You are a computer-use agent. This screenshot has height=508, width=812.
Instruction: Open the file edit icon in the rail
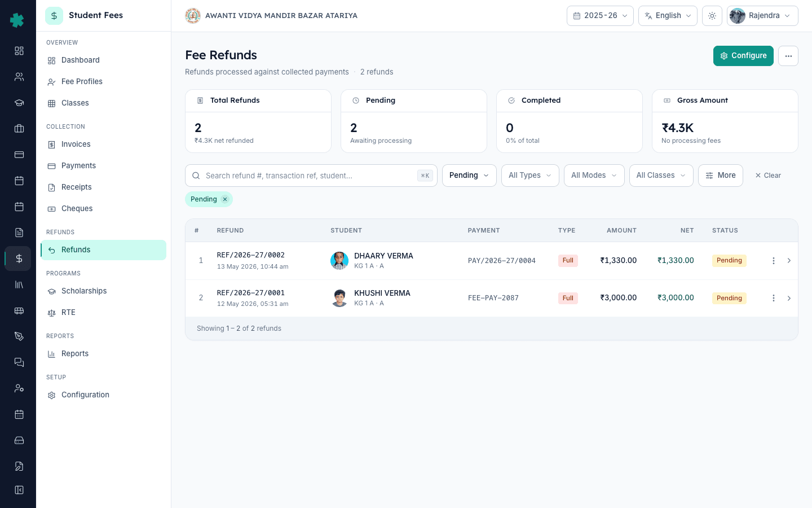tap(19, 466)
